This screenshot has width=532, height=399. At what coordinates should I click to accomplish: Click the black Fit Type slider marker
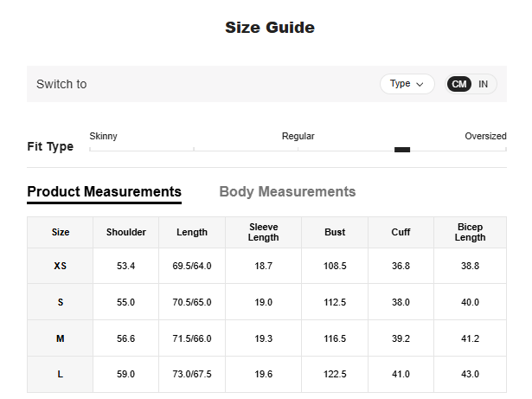pyautogui.click(x=402, y=150)
